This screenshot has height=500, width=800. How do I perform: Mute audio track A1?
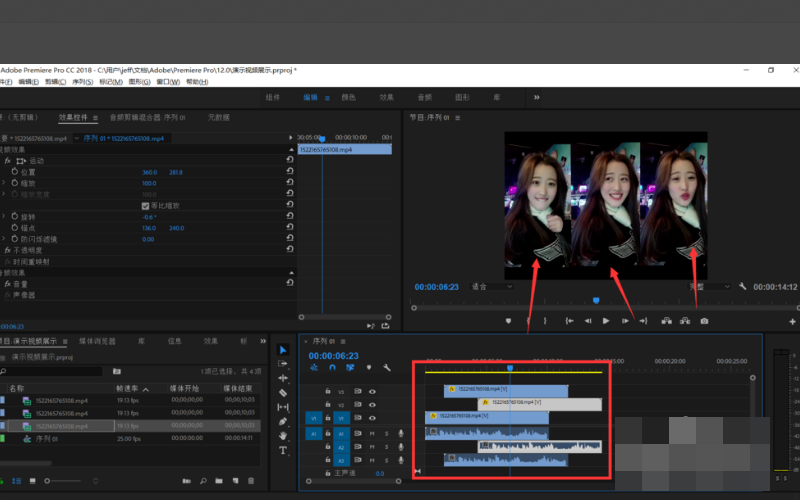[x=372, y=433]
